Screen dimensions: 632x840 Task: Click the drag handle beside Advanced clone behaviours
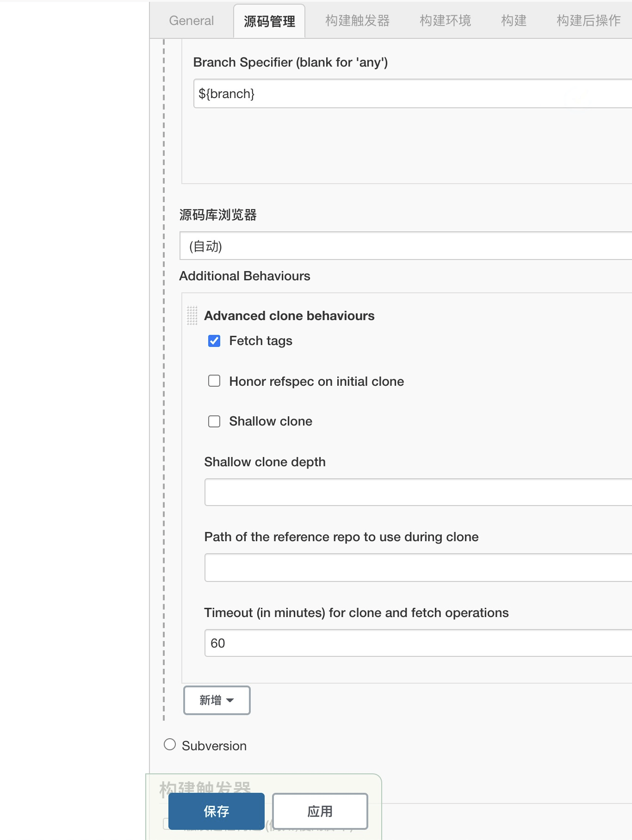(x=192, y=315)
